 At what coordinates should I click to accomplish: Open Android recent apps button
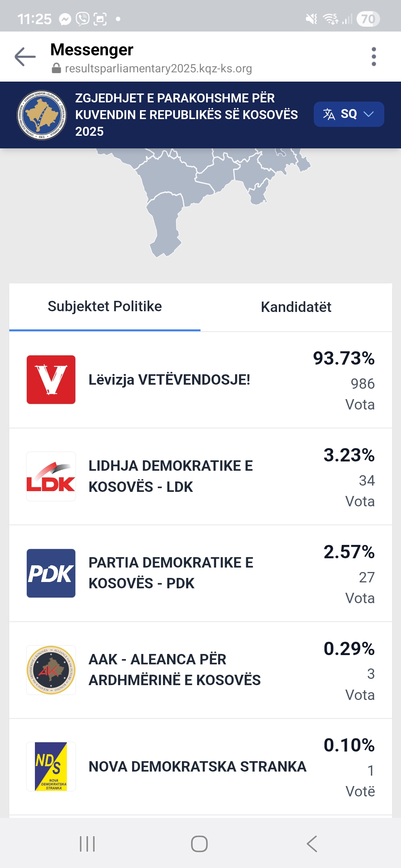(88, 844)
